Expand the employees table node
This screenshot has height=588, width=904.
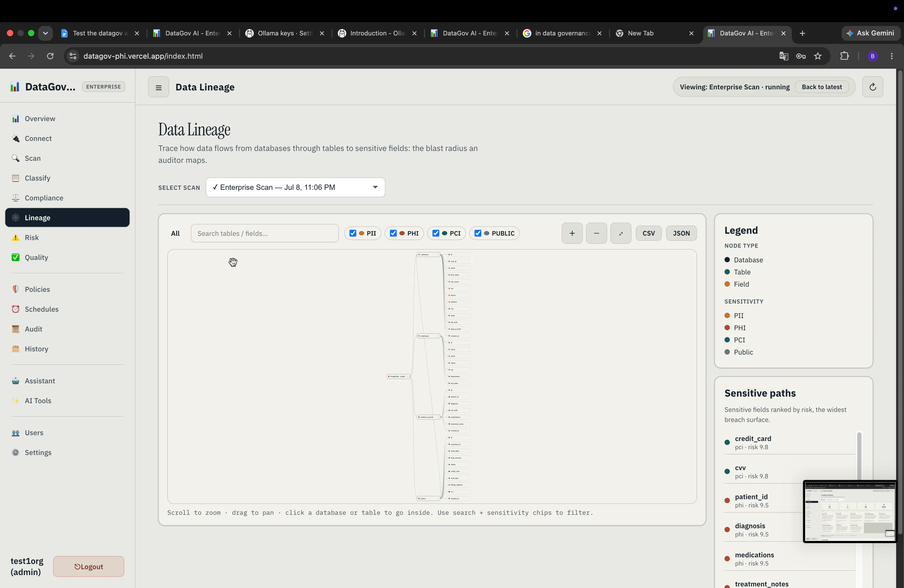(x=428, y=336)
